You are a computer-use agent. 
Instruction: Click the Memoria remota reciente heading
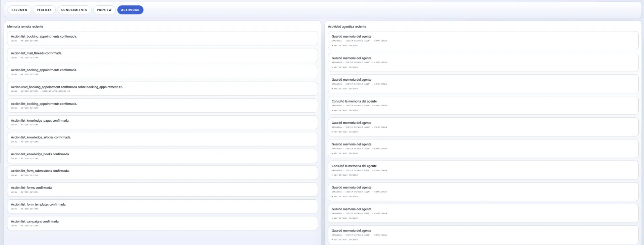coord(25,27)
